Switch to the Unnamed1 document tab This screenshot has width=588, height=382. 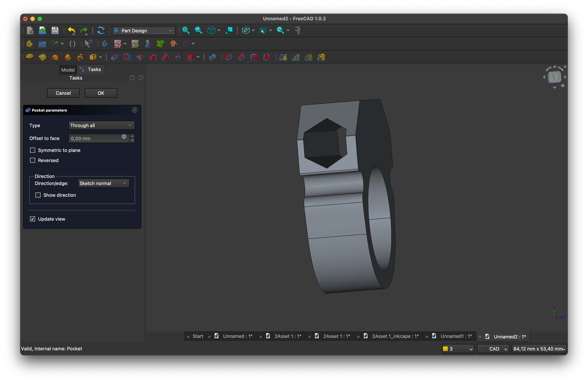456,336
